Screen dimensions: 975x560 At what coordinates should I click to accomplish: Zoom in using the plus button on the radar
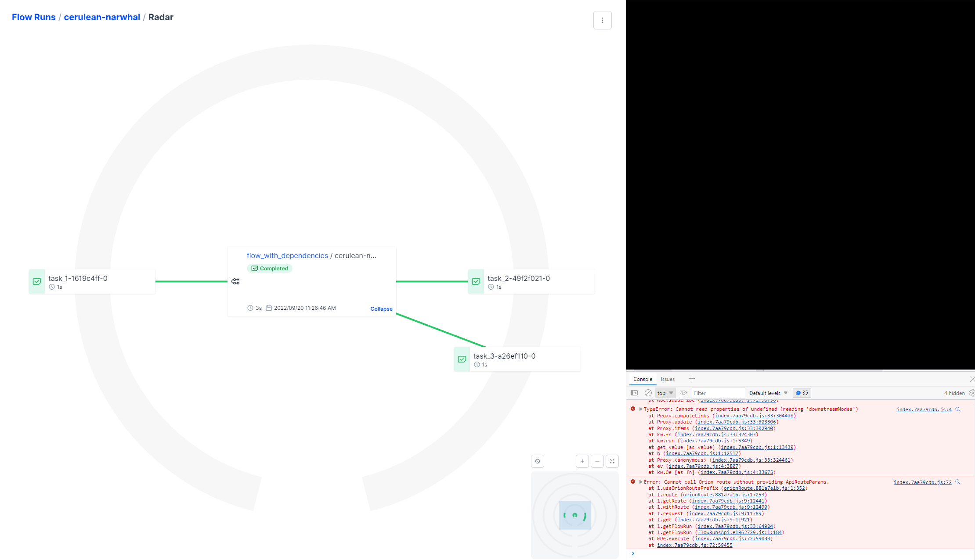tap(582, 461)
